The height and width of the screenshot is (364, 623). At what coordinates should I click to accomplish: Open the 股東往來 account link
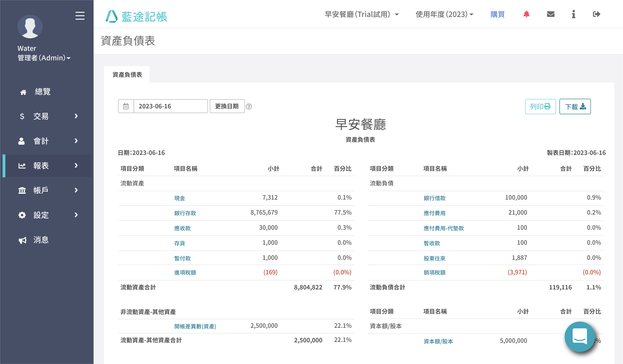click(x=434, y=258)
